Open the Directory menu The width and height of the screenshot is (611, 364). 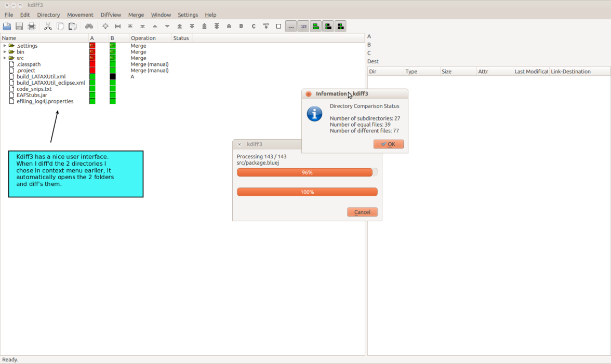point(48,15)
